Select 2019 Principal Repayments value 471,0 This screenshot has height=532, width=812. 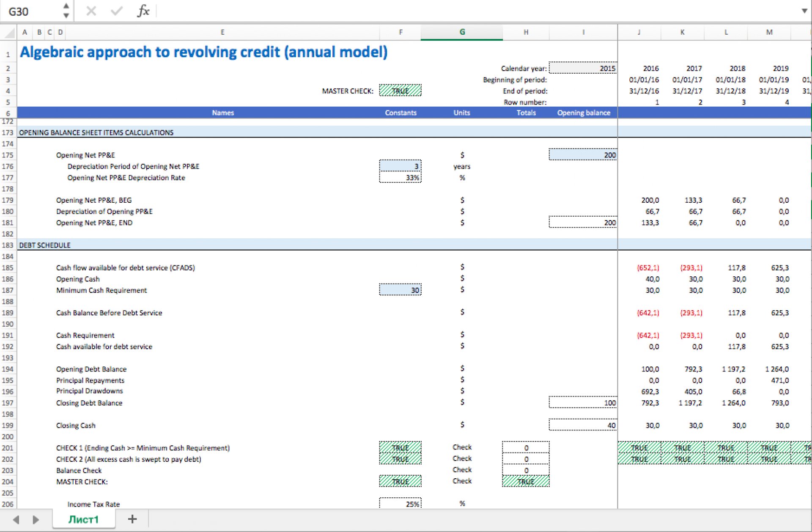(769, 380)
